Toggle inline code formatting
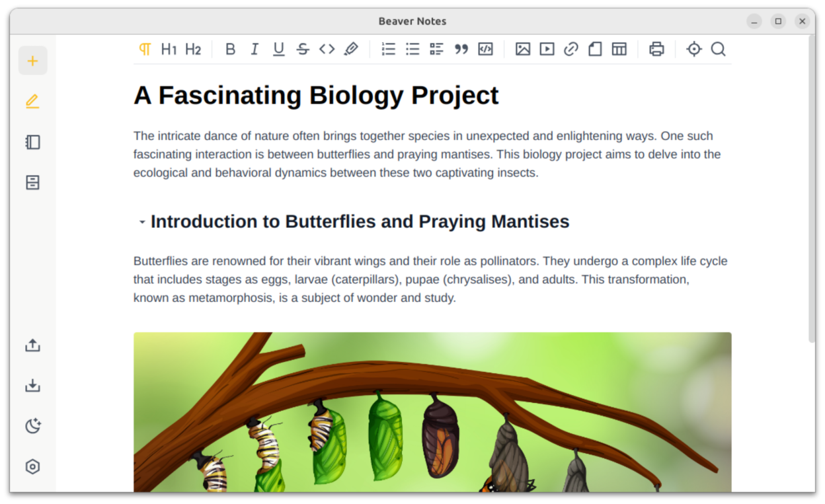 tap(327, 49)
